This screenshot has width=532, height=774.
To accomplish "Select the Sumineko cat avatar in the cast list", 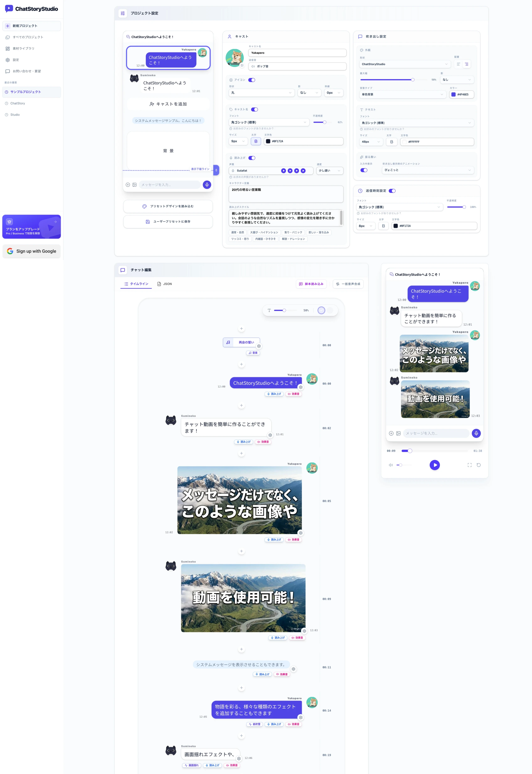I will [134, 79].
